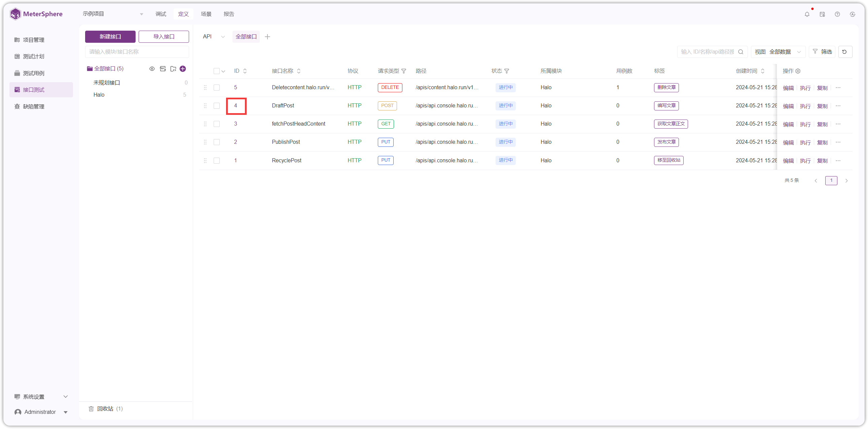The height and width of the screenshot is (429, 868).
Task: Click the module/interface name search field
Action: 137,52
